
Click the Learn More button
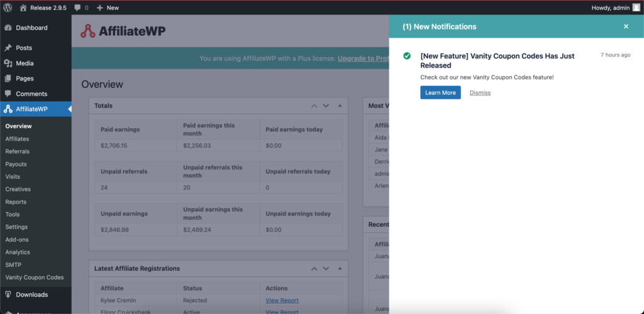pyautogui.click(x=440, y=93)
